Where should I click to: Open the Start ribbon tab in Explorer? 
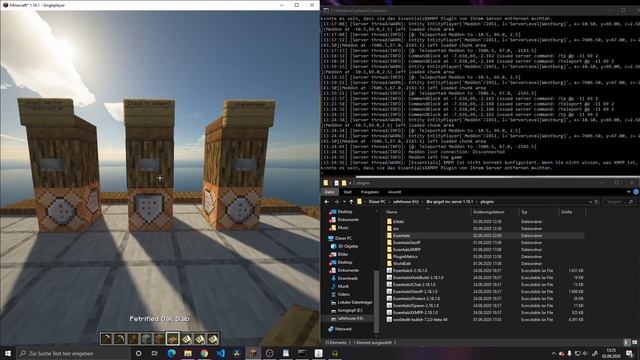pyautogui.click(x=348, y=192)
